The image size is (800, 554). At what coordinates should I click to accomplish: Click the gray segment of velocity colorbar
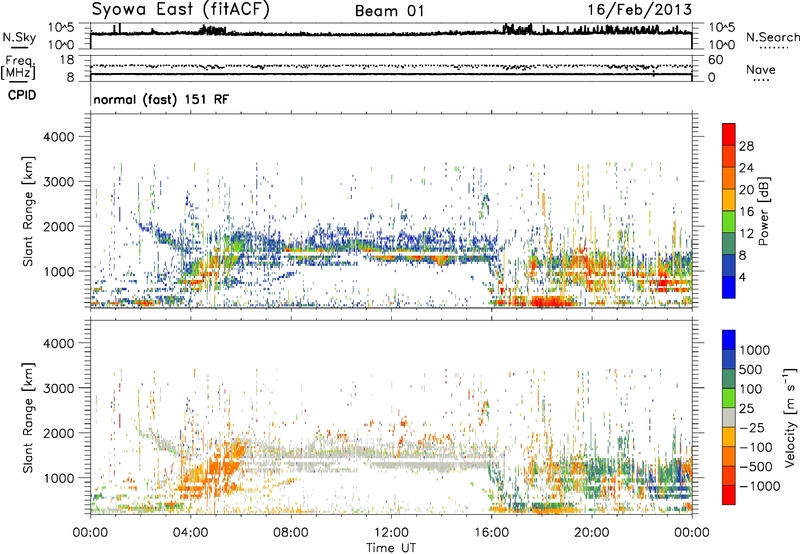(729, 417)
